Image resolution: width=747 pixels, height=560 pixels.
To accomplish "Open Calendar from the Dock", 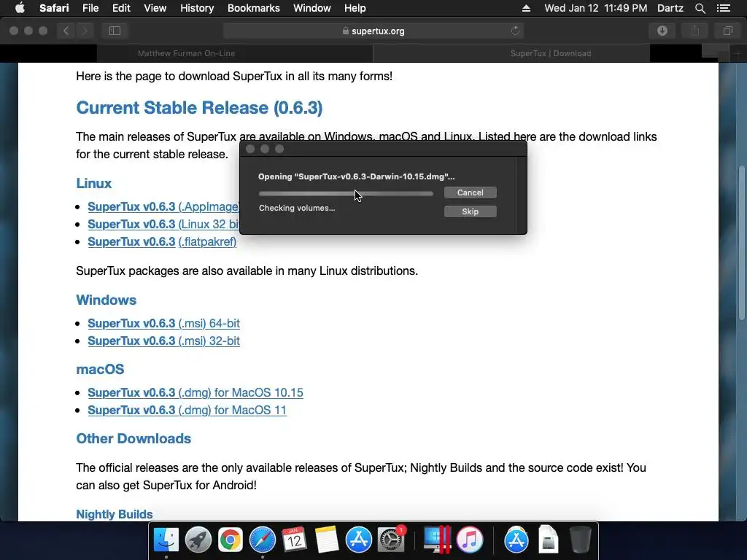I will pyautogui.click(x=294, y=540).
